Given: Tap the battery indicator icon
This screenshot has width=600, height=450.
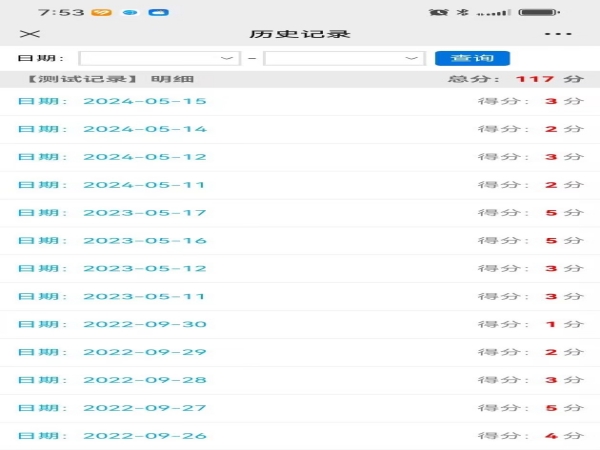Looking at the screenshot, I should (x=539, y=12).
